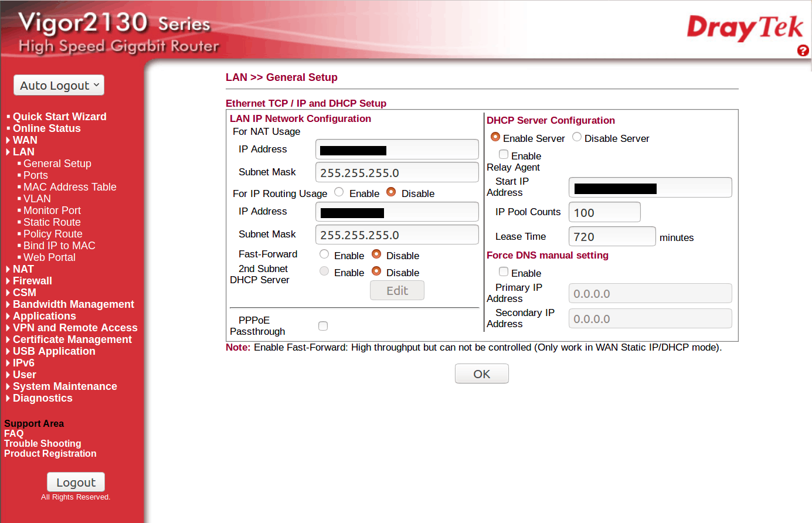Click the Edit button

click(397, 290)
